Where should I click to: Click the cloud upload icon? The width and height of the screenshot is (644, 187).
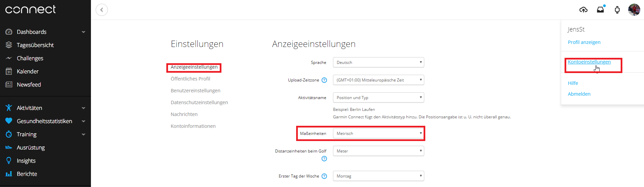583,10
